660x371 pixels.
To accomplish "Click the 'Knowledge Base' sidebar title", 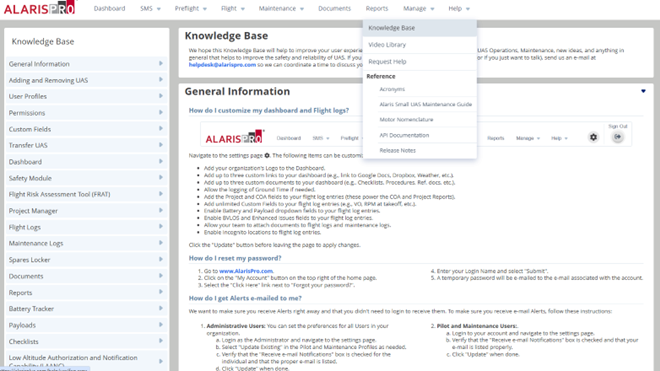I will click(x=43, y=41).
